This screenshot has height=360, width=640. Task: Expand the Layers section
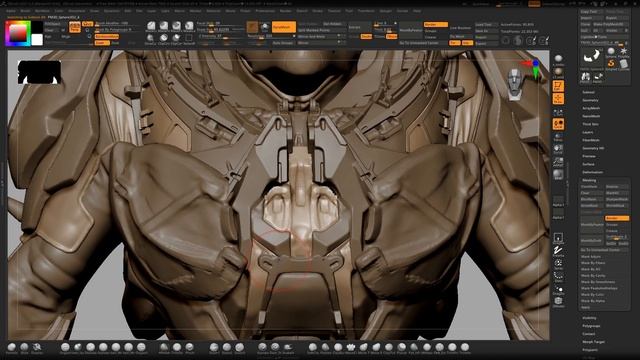point(588,132)
